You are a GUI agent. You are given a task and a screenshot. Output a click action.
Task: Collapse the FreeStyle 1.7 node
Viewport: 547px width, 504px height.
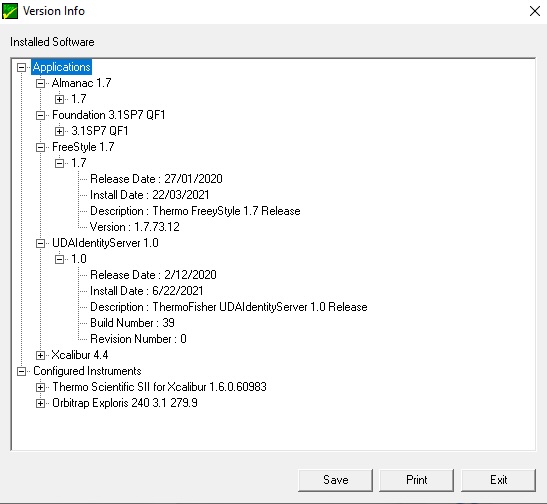coord(40,147)
